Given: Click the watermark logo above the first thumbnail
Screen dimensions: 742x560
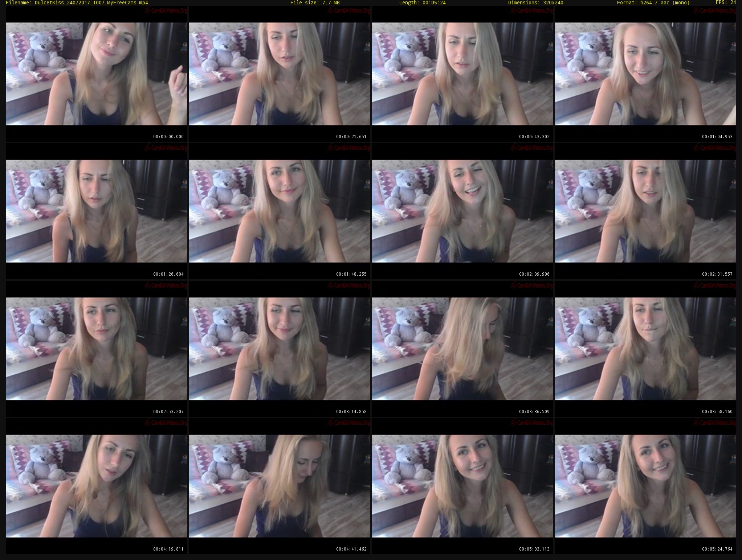Looking at the screenshot, I should (166, 11).
